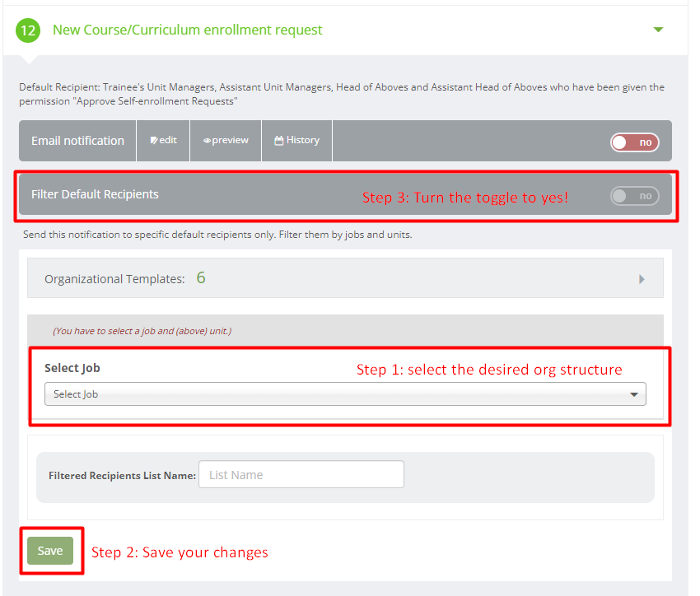Open the Select Job dropdown
The height and width of the screenshot is (596, 700).
coord(345,394)
